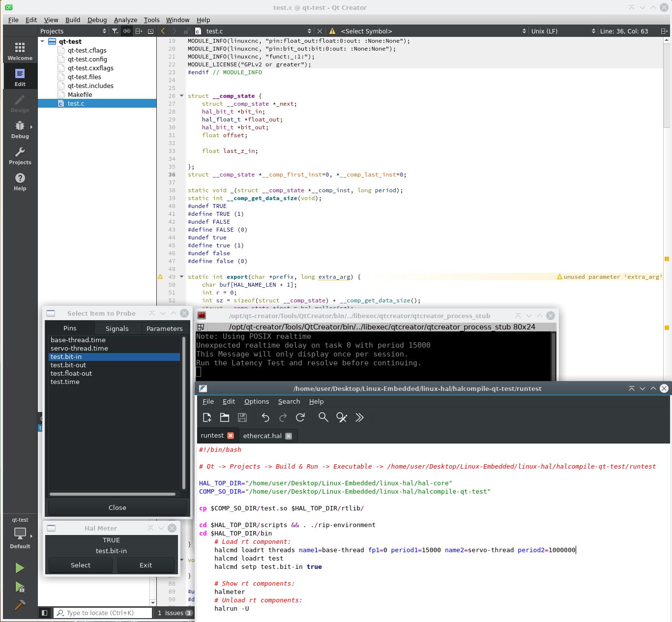The width and height of the screenshot is (672, 622).
Task: Click the Line: 36, Col: 63 indicator
Action: tap(624, 31)
